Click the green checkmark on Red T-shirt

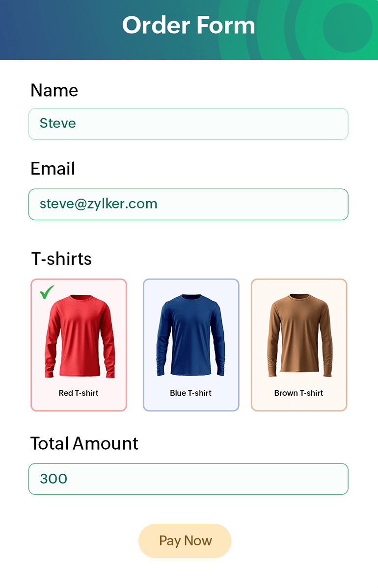click(x=47, y=292)
